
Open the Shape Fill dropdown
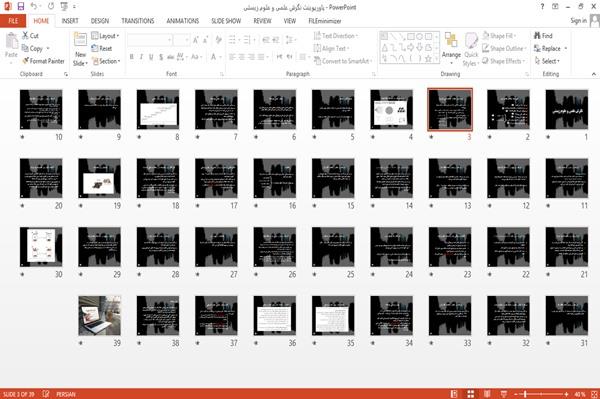coord(499,36)
